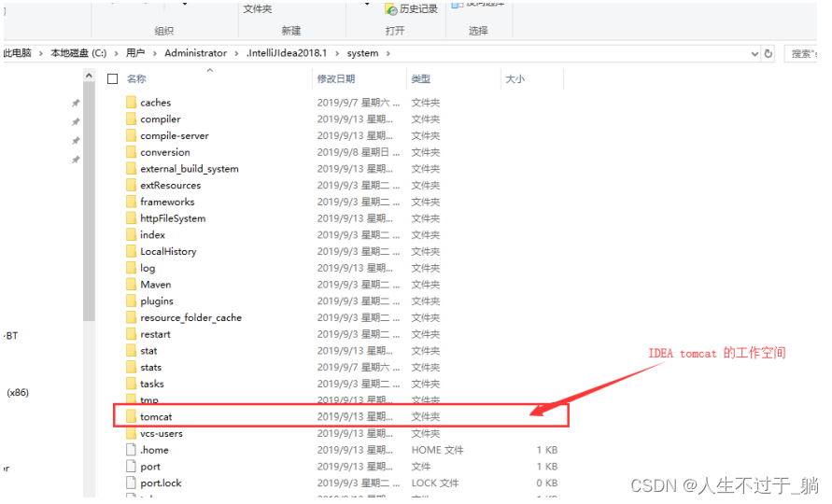
Task: Click the port file icon
Action: (131, 467)
